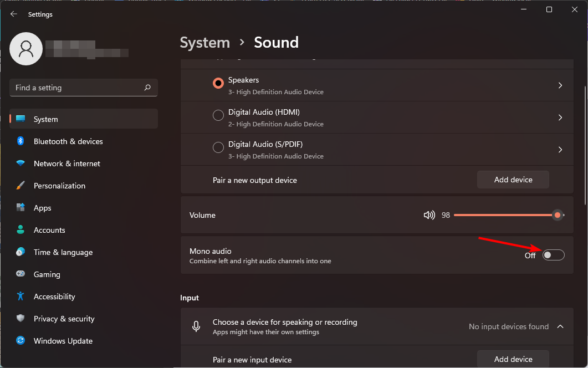Click the Network & internet wifi icon
The width and height of the screenshot is (588, 368).
point(21,163)
